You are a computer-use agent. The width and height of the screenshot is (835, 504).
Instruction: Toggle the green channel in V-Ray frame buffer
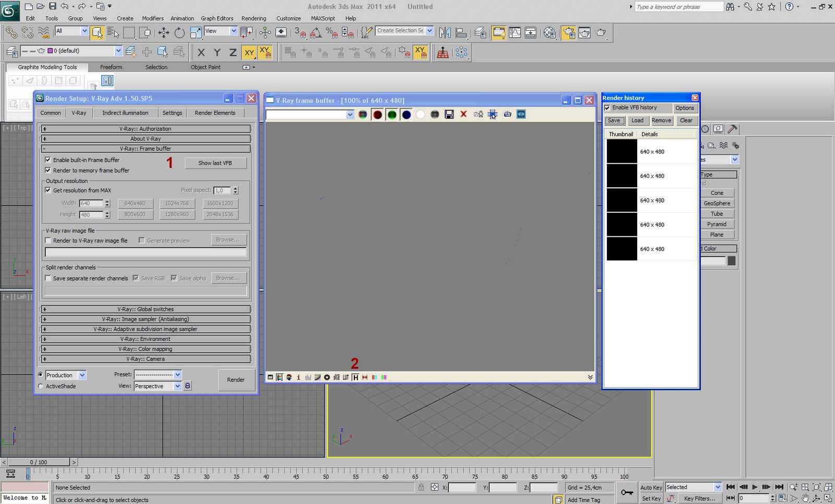[392, 114]
